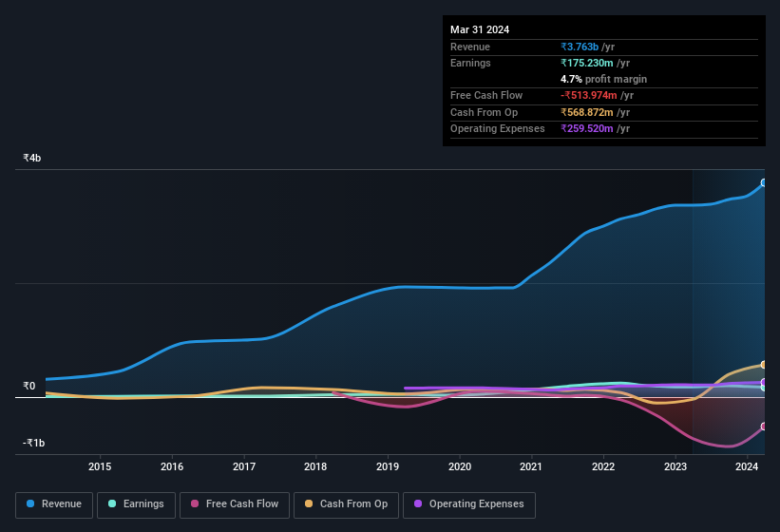This screenshot has width=780, height=532.
Task: Click the Operating Expenses label in tooltip
Action: point(498,128)
